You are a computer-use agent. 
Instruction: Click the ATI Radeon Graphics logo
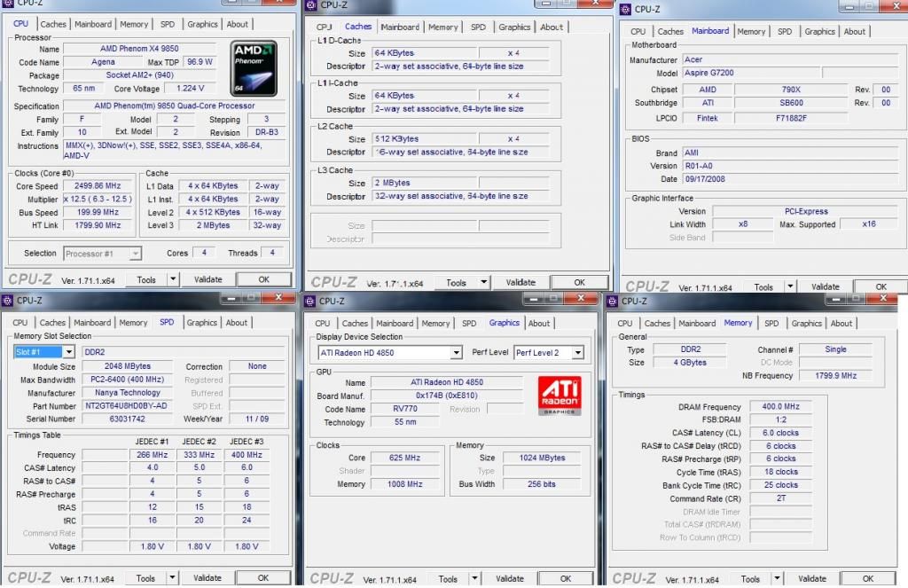coord(559,396)
